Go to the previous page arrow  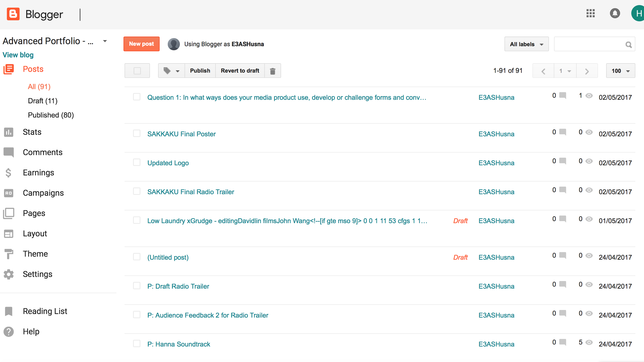(543, 71)
